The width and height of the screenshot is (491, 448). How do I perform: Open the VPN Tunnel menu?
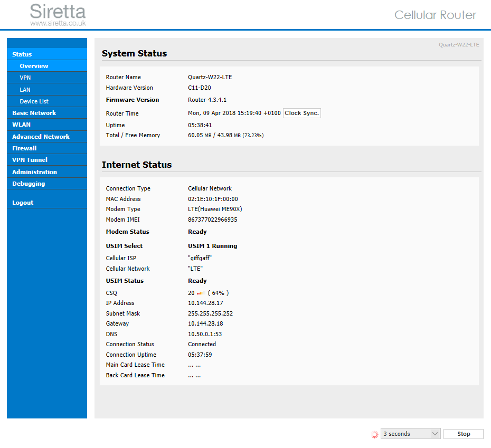[47, 160]
